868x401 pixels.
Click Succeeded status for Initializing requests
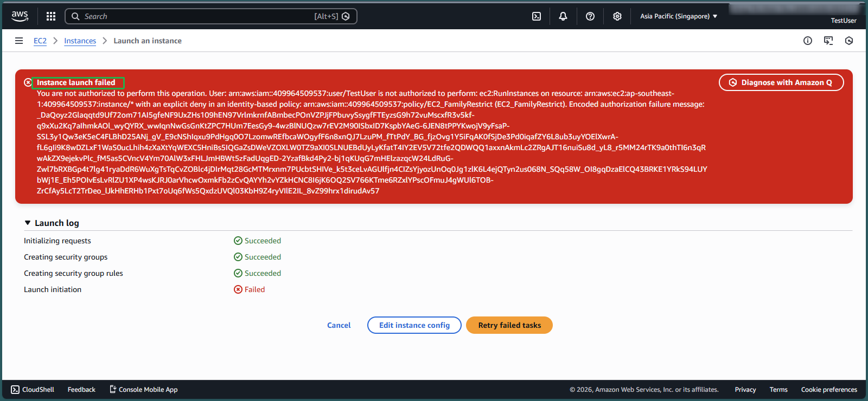coord(257,241)
